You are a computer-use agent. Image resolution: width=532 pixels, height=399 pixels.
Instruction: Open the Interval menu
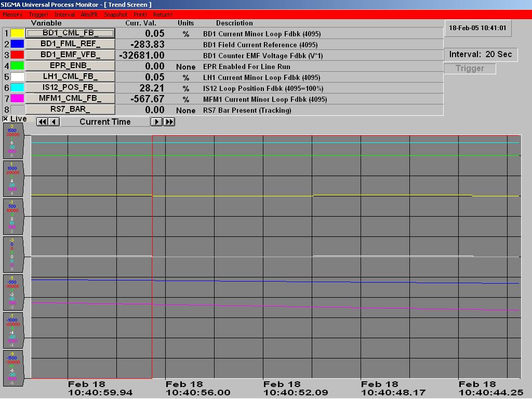coord(65,15)
